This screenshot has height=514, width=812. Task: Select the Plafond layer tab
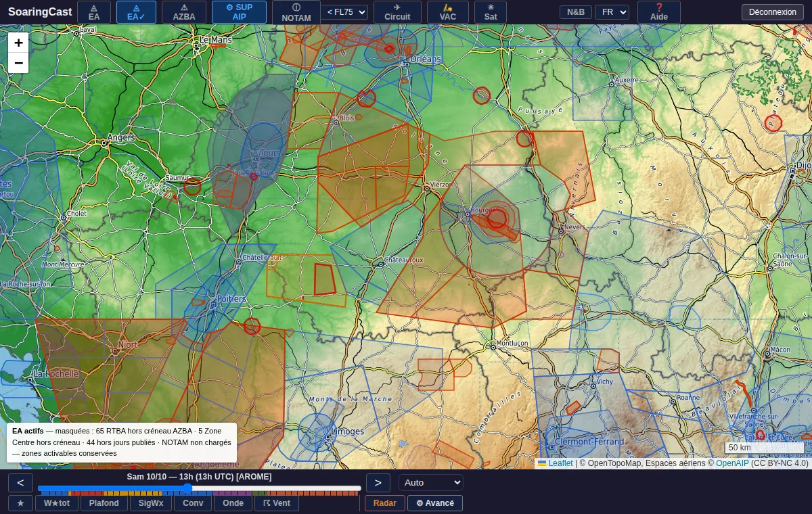click(x=104, y=503)
